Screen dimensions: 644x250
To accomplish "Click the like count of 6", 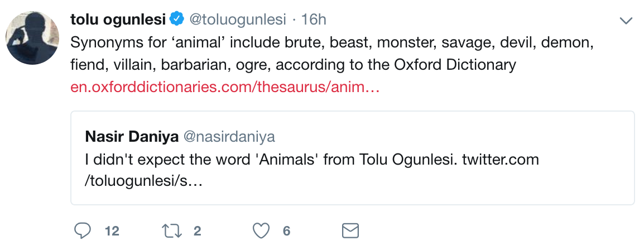I will click(286, 230).
